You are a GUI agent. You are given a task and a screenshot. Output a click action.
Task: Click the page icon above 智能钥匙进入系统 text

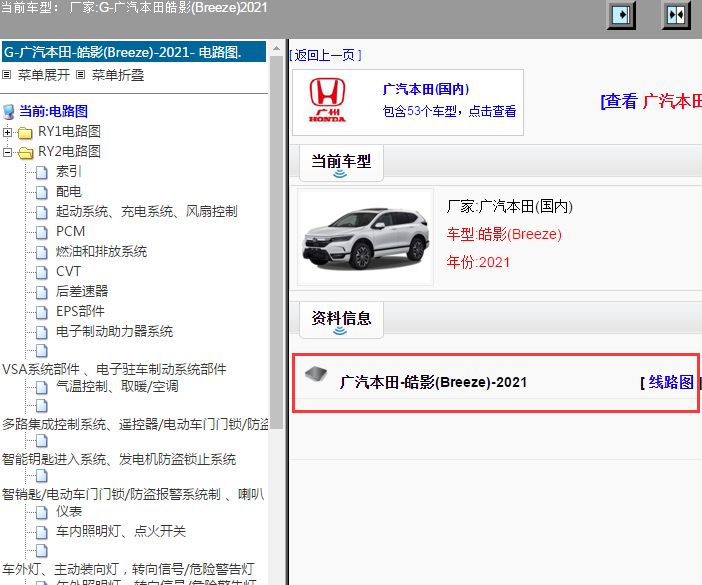pos(42,441)
